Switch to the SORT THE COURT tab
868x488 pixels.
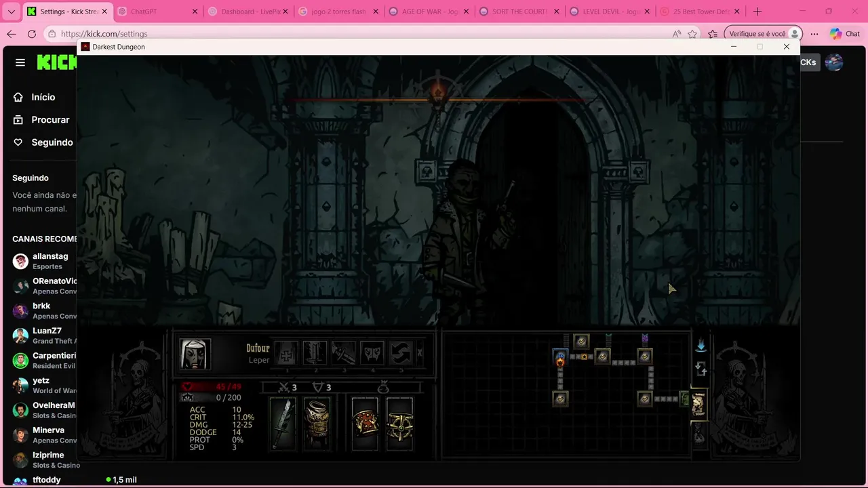point(519,12)
